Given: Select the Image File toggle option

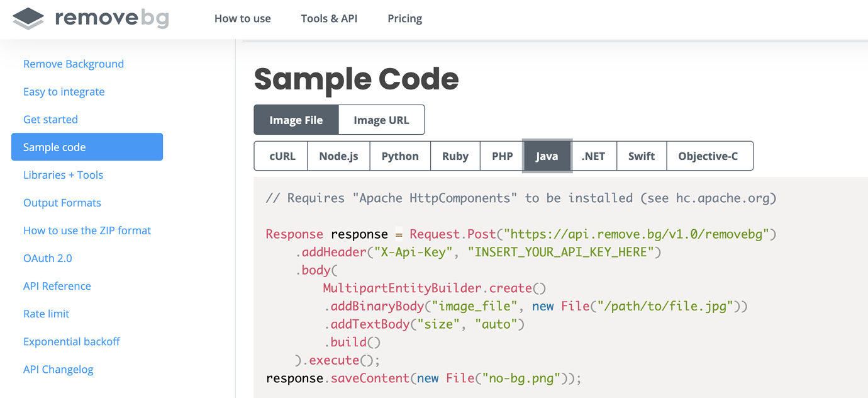Looking at the screenshot, I should (296, 120).
